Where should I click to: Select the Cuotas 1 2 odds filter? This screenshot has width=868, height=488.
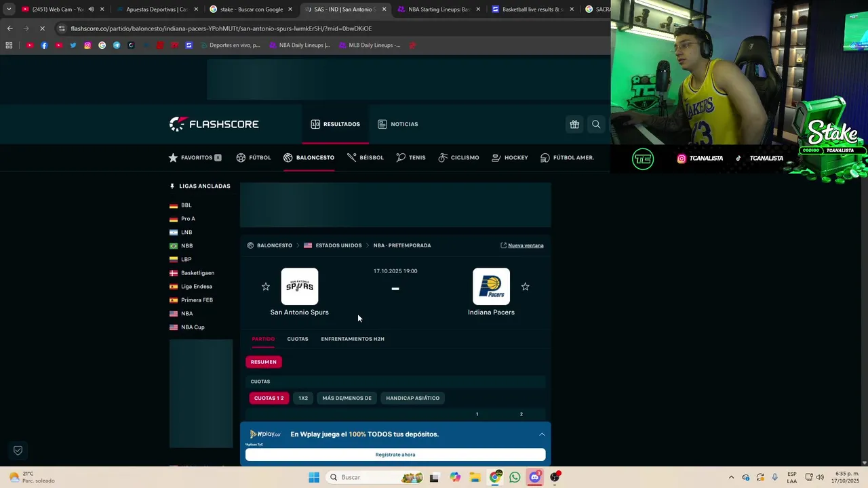coord(269,398)
